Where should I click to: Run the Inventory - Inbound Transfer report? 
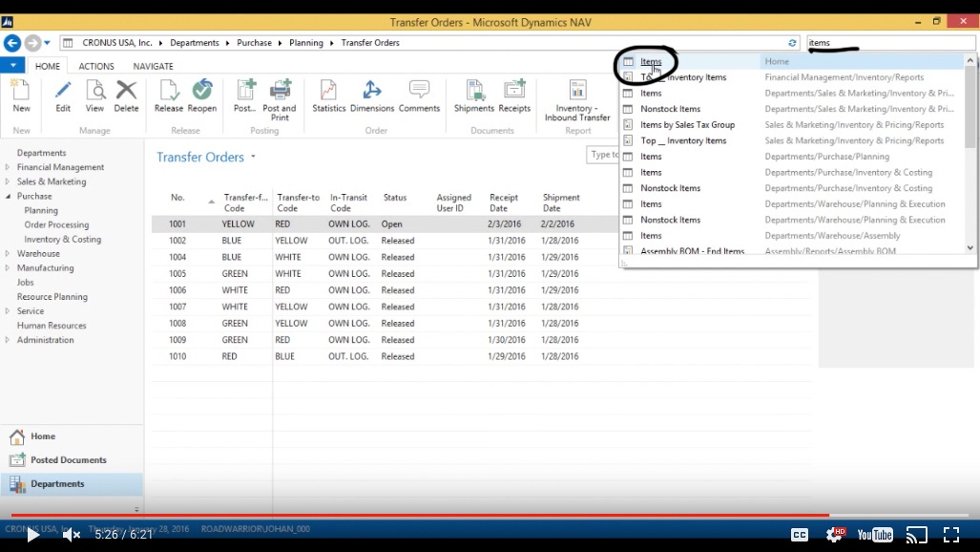(x=577, y=99)
